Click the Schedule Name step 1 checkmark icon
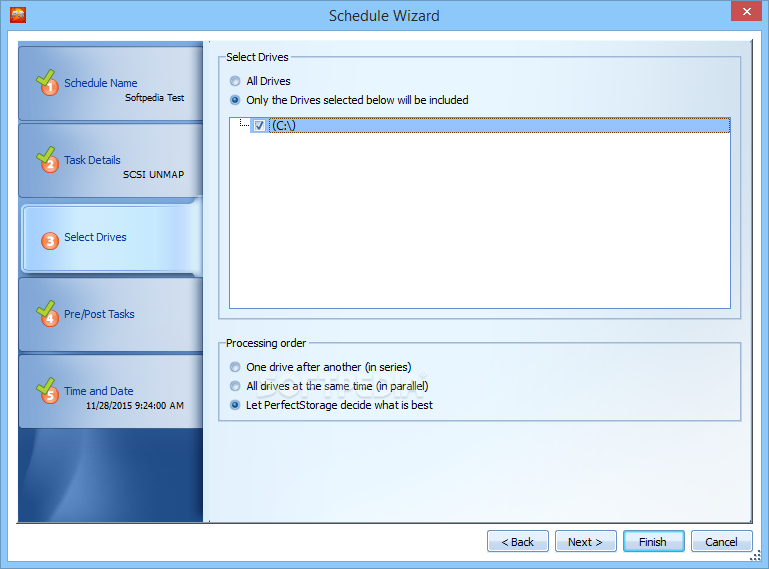The image size is (769, 569). pos(47,82)
